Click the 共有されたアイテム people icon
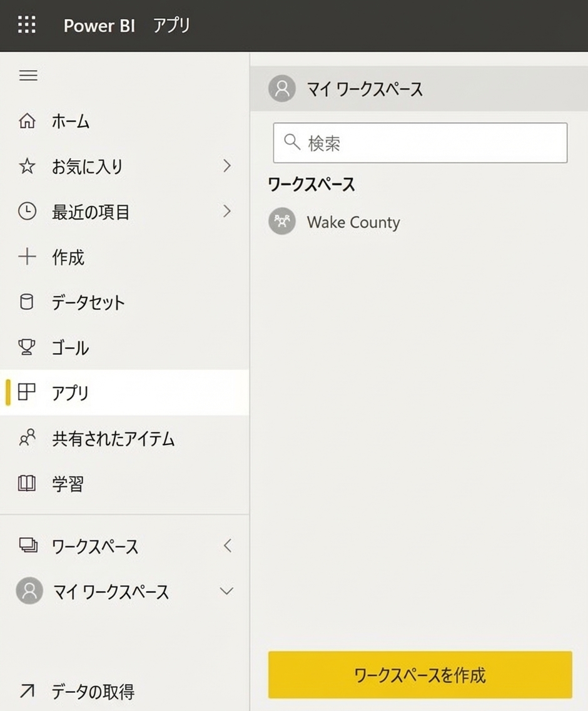 (x=27, y=438)
